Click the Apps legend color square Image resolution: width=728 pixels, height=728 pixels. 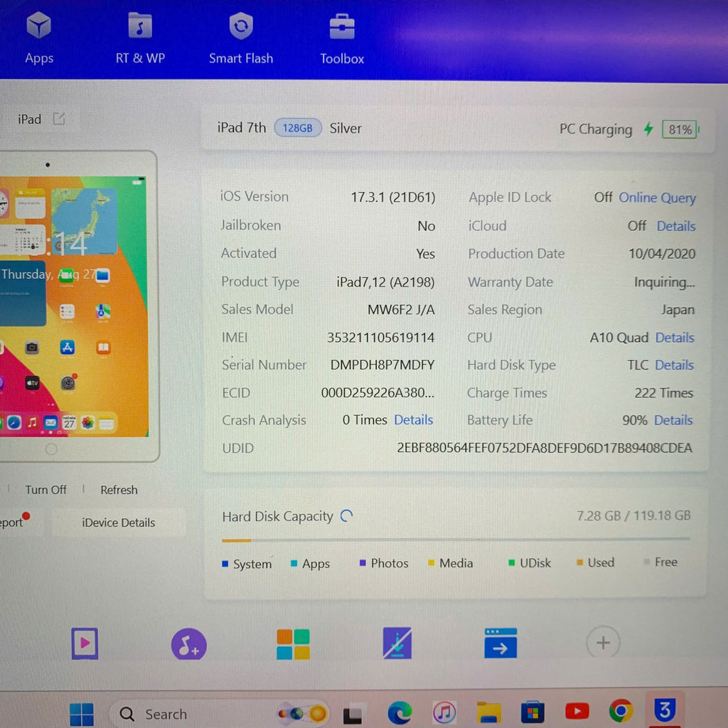pyautogui.click(x=294, y=563)
